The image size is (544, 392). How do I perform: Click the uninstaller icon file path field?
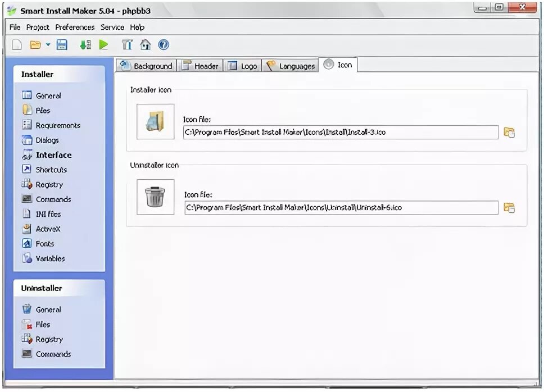tap(341, 208)
